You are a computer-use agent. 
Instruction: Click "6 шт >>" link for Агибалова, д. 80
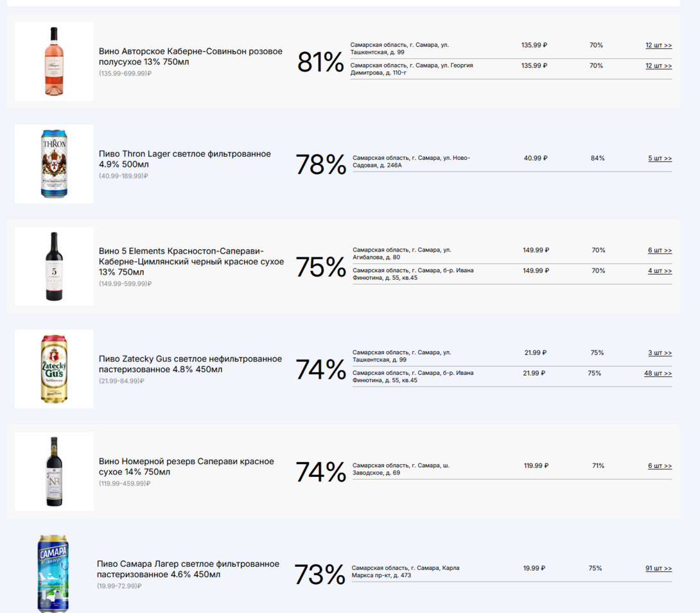660,250
